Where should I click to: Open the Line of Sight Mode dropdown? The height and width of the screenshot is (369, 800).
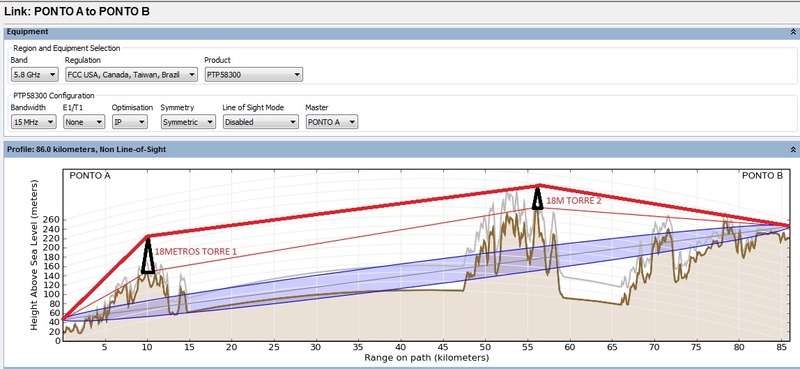260,122
